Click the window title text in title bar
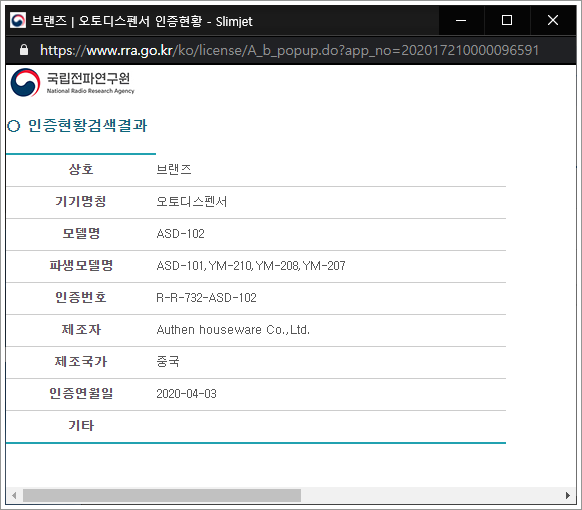The height and width of the screenshot is (510, 582). (142, 21)
